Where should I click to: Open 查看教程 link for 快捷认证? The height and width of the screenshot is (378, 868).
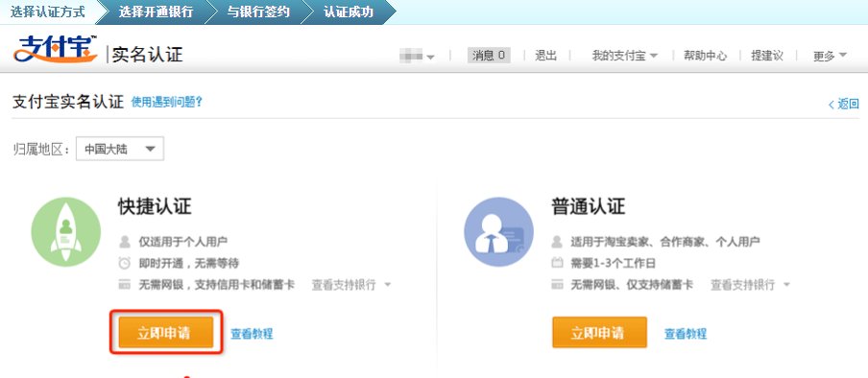(x=252, y=334)
